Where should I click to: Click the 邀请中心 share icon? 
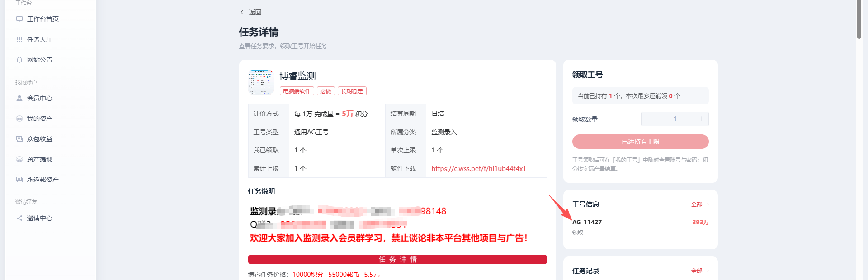pyautogui.click(x=19, y=218)
